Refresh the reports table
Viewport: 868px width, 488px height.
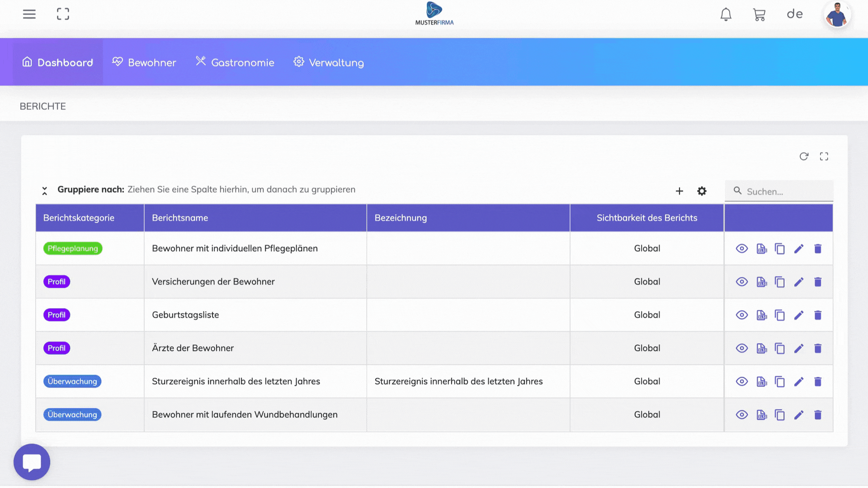pyautogui.click(x=803, y=156)
